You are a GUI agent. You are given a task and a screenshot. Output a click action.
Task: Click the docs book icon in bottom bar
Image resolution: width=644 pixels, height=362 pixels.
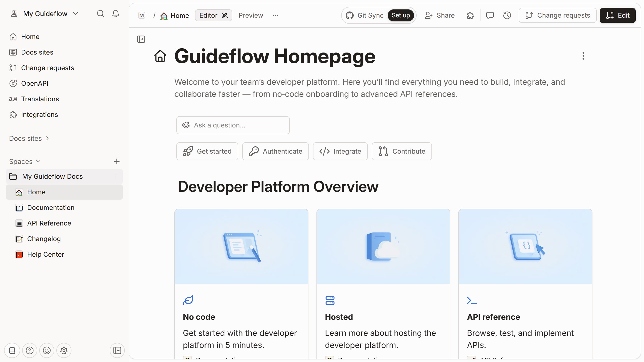(12, 350)
